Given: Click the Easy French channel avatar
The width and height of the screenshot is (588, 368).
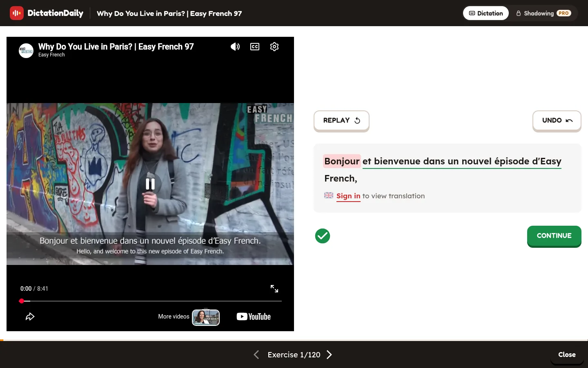Looking at the screenshot, I should [x=26, y=51].
